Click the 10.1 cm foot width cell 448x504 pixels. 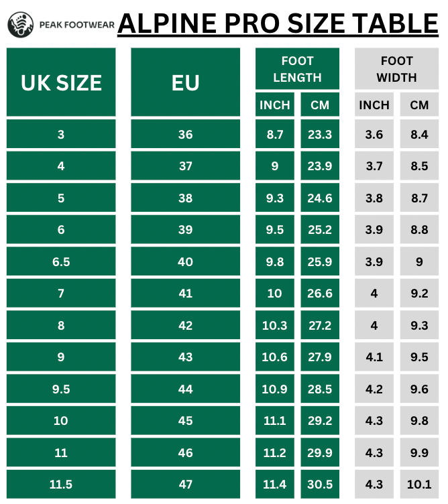coord(419,484)
